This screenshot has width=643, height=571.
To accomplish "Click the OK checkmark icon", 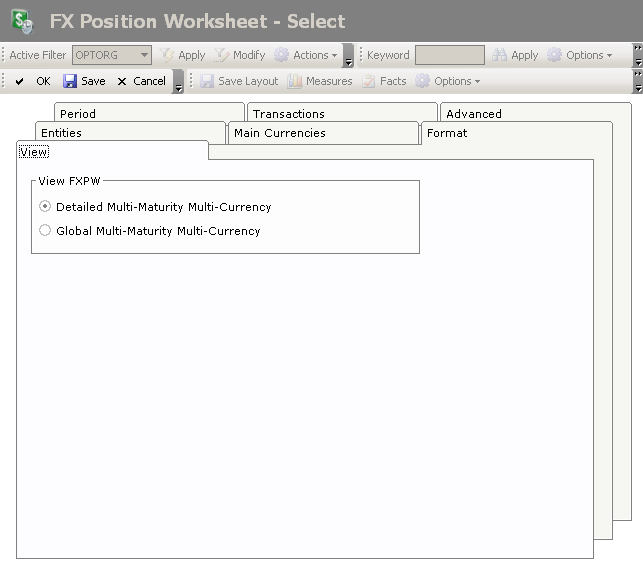I will coord(20,81).
